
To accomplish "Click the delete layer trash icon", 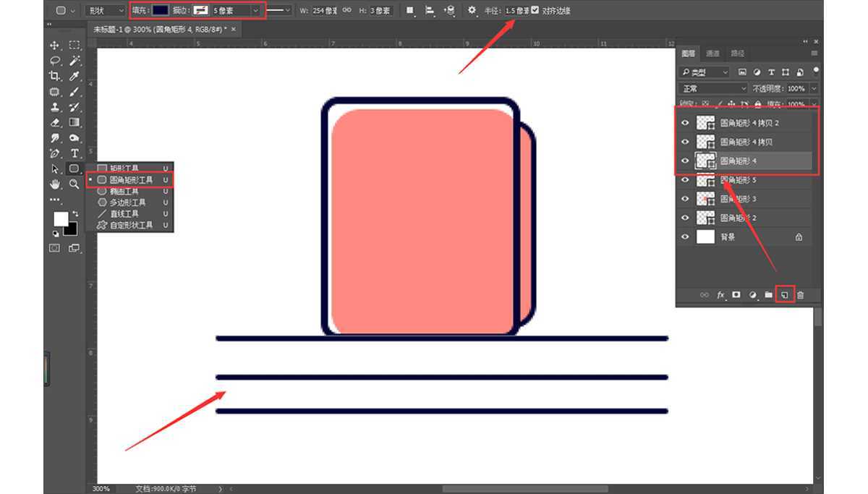I will [801, 295].
